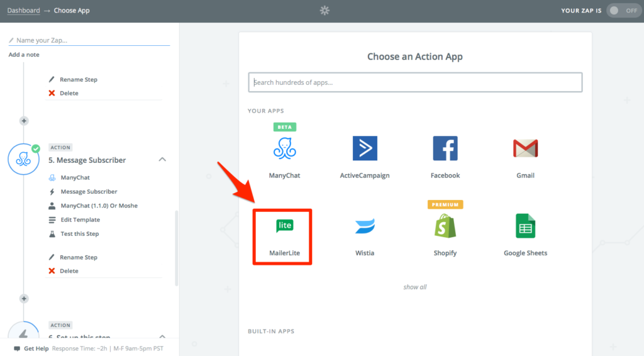Click the lines icon beside Edit Template
Viewport: 644px width, 356px height.
[x=52, y=220]
